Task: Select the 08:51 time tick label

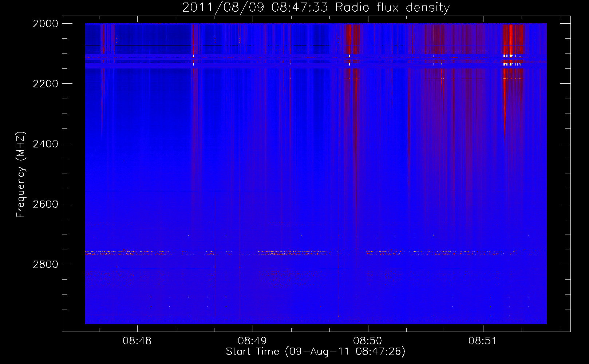Action: click(483, 341)
